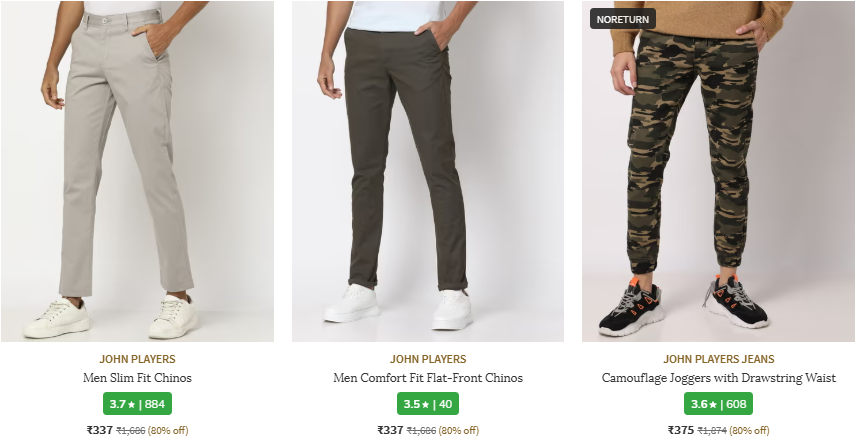The width and height of the screenshot is (856, 441).
Task: Click the John Players brand above Slim Fit Chinos
Action: [x=137, y=359]
